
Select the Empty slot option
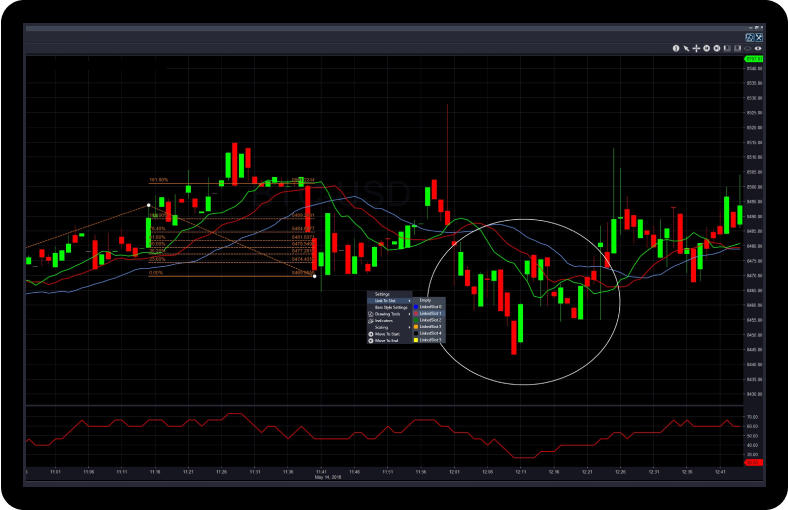tap(425, 300)
